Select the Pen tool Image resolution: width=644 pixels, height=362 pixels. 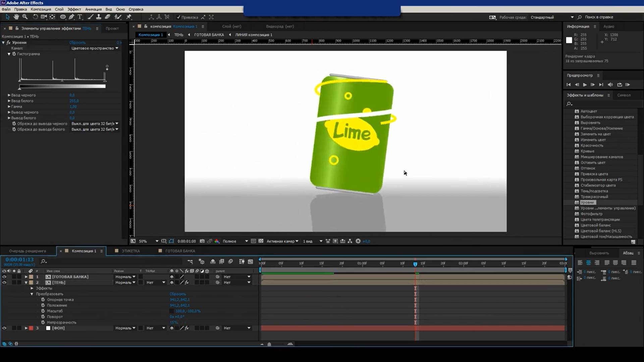pos(71,17)
